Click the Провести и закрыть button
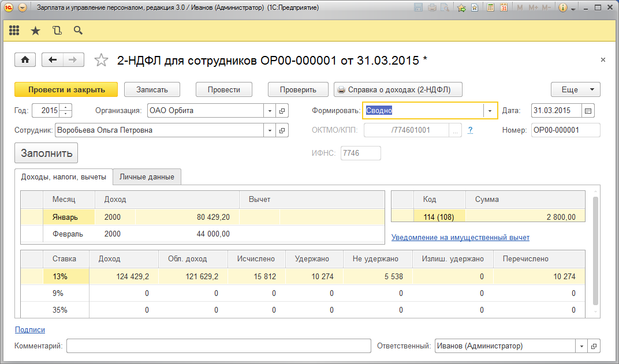The image size is (619, 364). click(x=66, y=89)
